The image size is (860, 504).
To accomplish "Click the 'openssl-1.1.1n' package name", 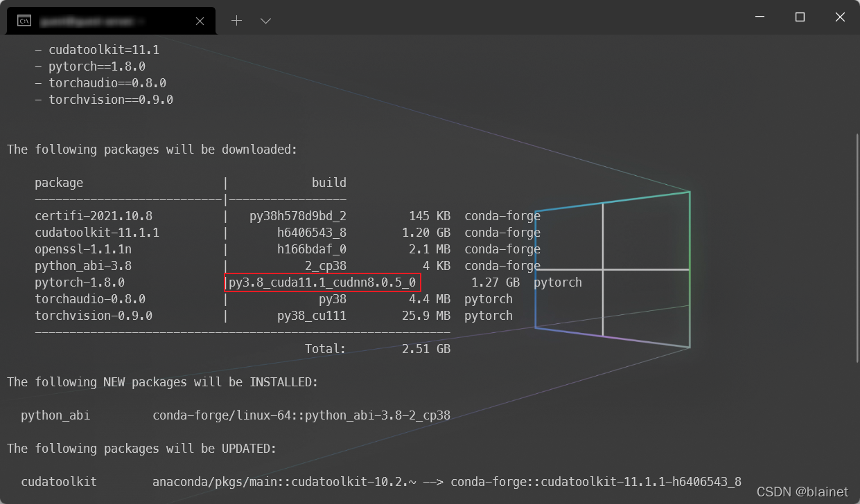I will 83,249.
